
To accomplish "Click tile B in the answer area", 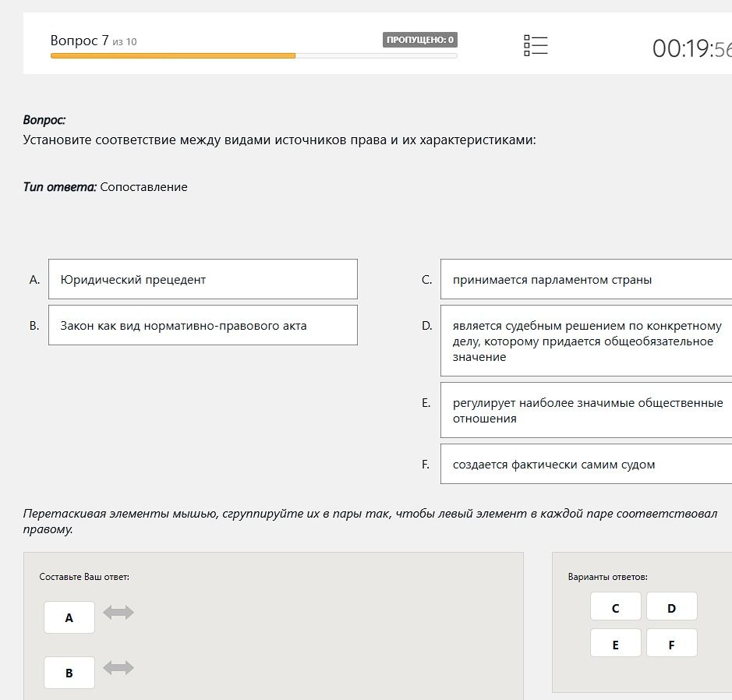I will pyautogui.click(x=69, y=673).
